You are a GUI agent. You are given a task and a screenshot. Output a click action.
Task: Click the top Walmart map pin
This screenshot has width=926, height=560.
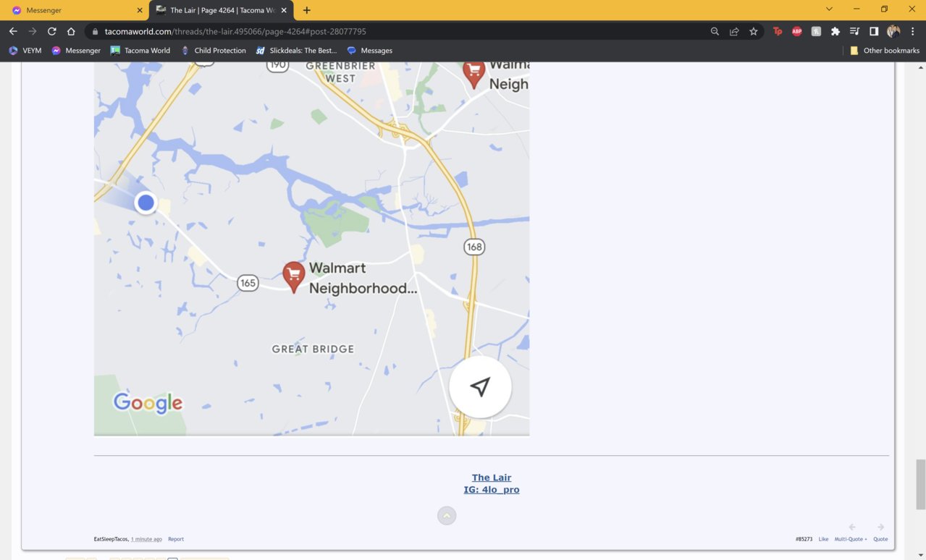[x=474, y=74]
